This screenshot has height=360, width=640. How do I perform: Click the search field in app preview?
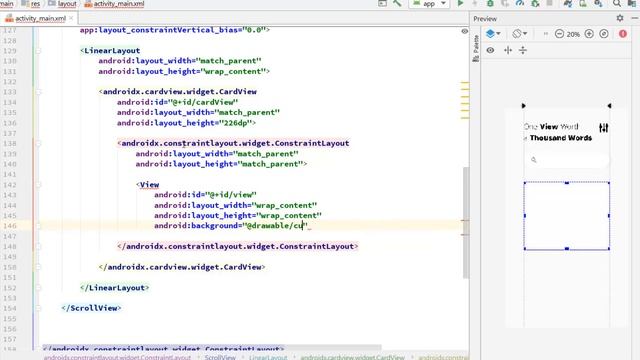tap(567, 160)
